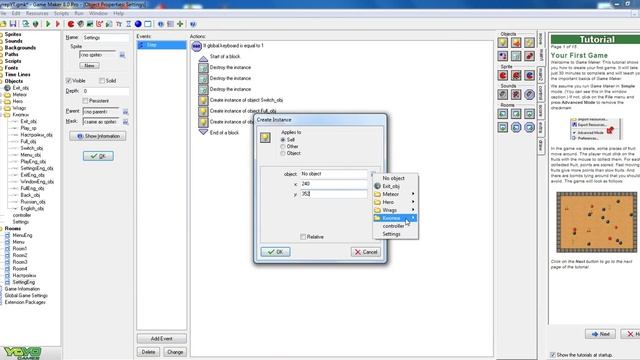
Task: Click Cancel in the Create Instance dialog
Action: tap(366, 252)
